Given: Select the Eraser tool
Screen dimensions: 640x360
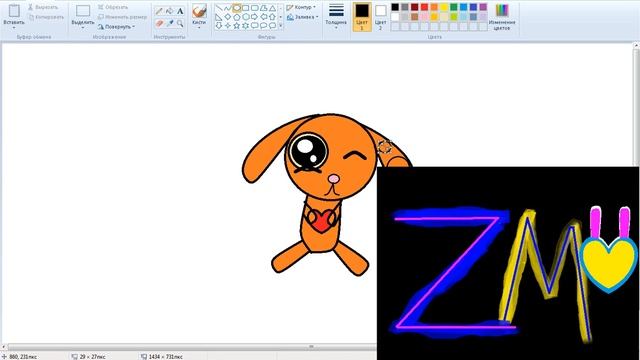Looking at the screenshot, I should [159, 23].
